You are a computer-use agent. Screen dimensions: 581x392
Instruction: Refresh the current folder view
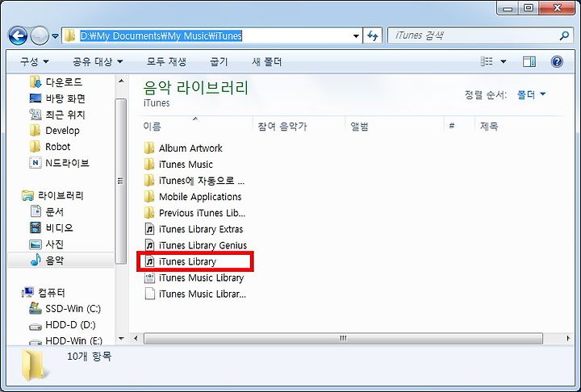[372, 36]
